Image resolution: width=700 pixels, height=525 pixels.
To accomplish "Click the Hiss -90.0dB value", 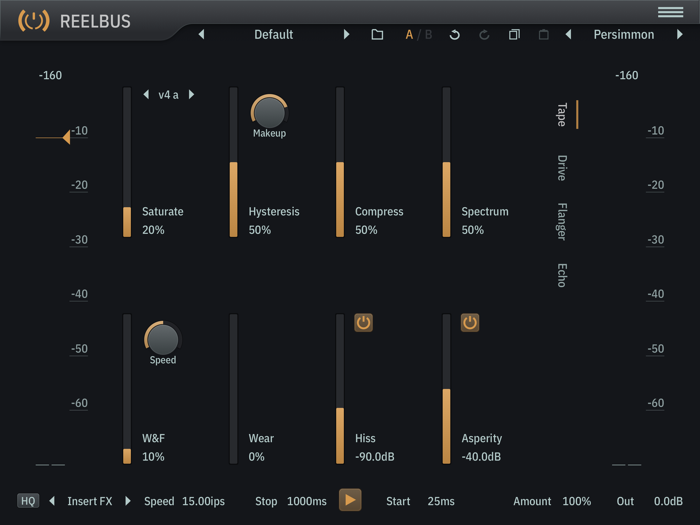I will [375, 457].
